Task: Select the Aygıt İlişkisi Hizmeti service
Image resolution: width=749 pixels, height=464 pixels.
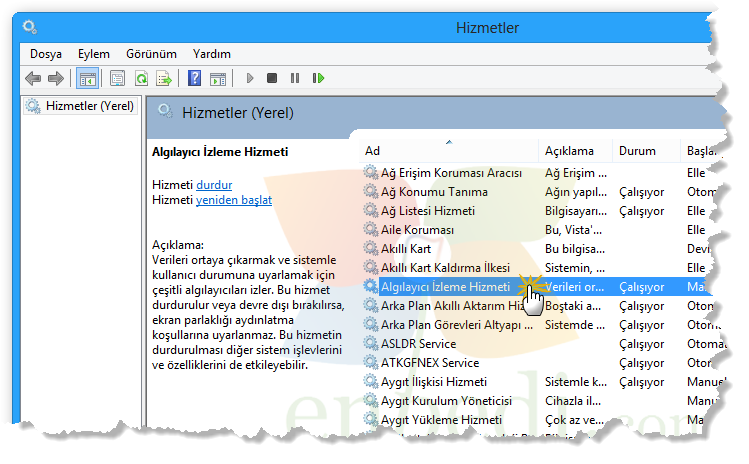Action: pos(434,382)
